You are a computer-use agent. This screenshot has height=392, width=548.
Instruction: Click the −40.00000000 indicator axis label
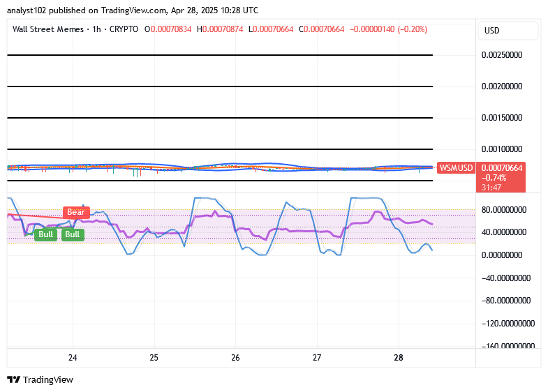click(x=506, y=278)
